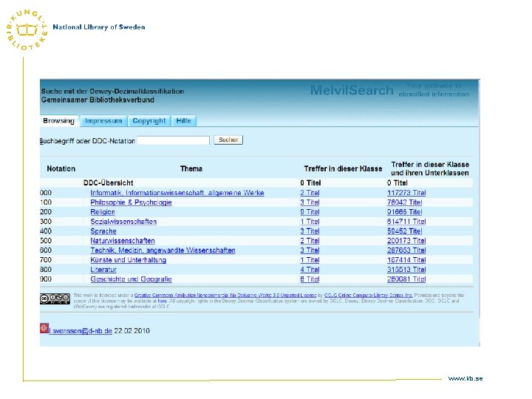532x399 pixels.
Task: Open the 200173 Titel link
Action: (406, 241)
